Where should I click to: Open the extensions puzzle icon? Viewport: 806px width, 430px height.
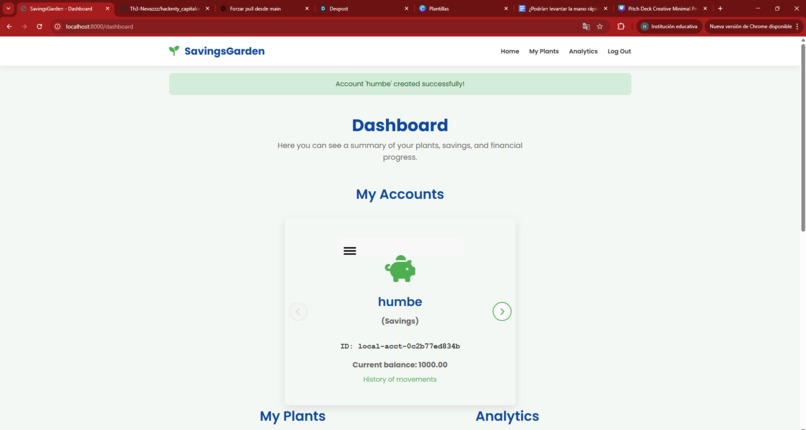621,26
